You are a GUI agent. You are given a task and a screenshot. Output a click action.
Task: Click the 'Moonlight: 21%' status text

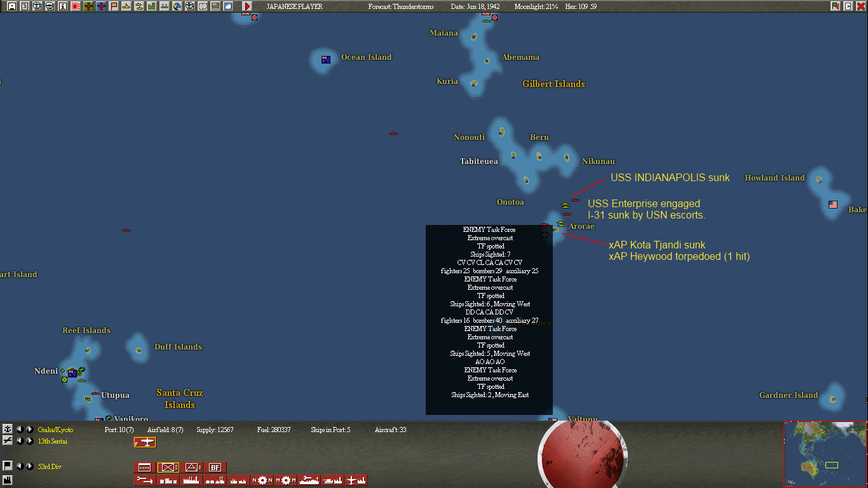coord(536,6)
